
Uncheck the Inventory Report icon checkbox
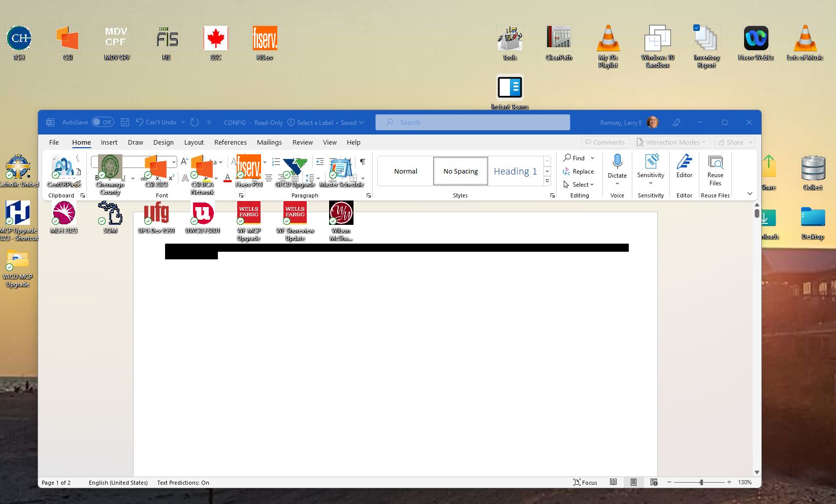(696, 28)
